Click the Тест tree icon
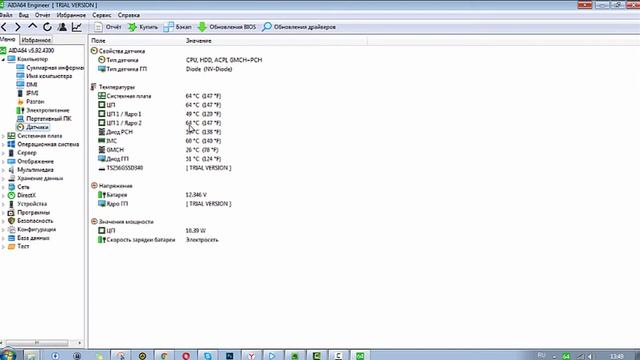640x360 pixels. click(11, 247)
